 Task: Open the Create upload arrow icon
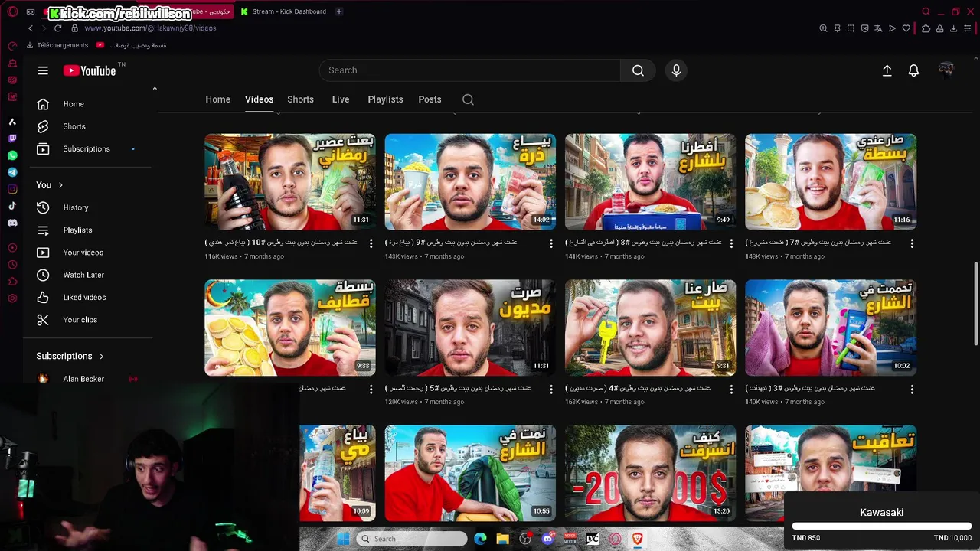(x=887, y=70)
